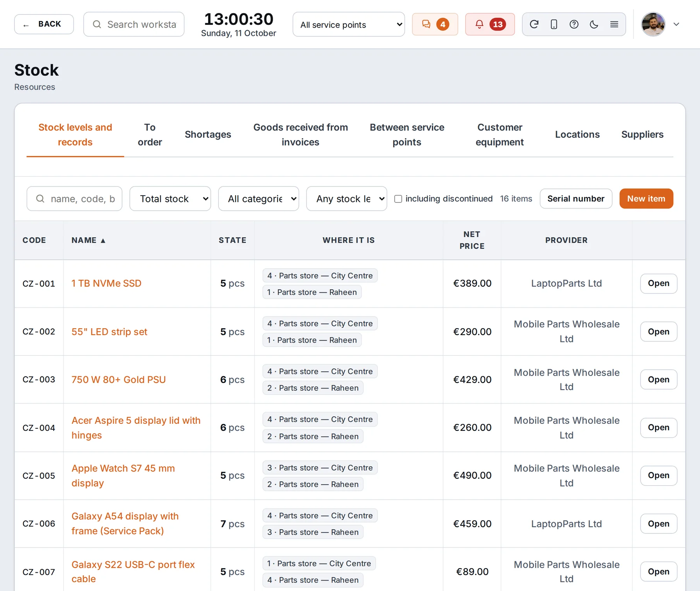Open Galaxy A54 display with frame link
Screen dimensions: 700x591
pos(125,524)
